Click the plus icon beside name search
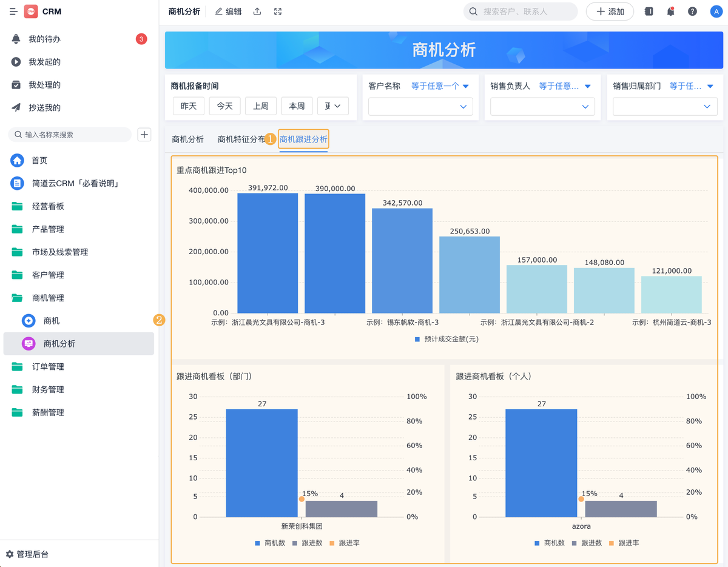This screenshot has height=567, width=728. 144,135
